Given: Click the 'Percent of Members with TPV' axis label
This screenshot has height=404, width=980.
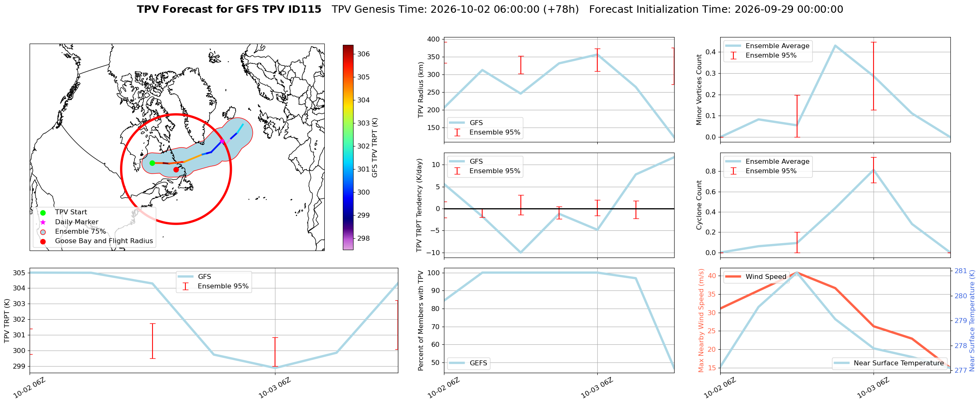Looking at the screenshot, I should pos(421,321).
